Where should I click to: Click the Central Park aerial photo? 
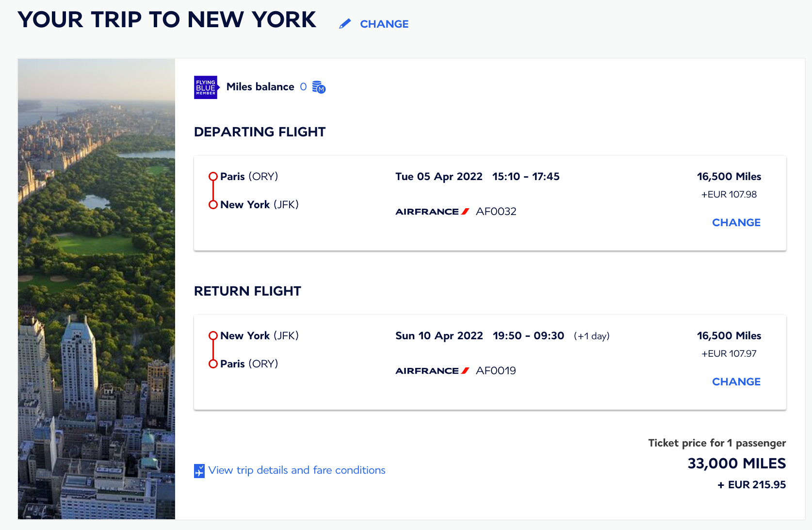97,289
